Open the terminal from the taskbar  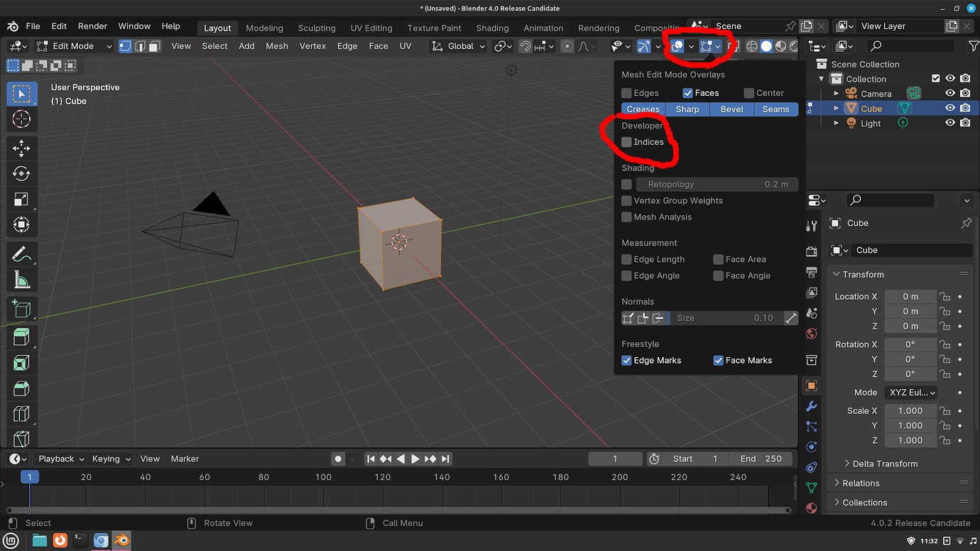[x=80, y=540]
